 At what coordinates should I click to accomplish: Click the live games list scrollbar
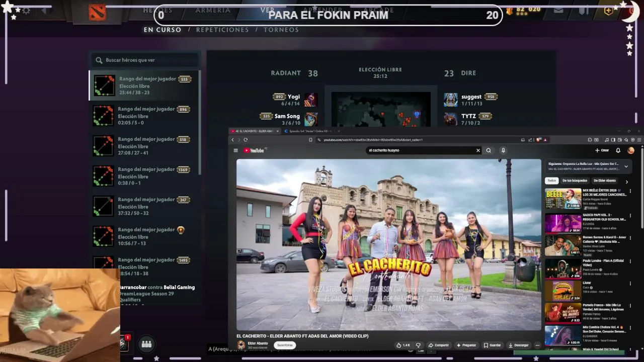coord(200,123)
